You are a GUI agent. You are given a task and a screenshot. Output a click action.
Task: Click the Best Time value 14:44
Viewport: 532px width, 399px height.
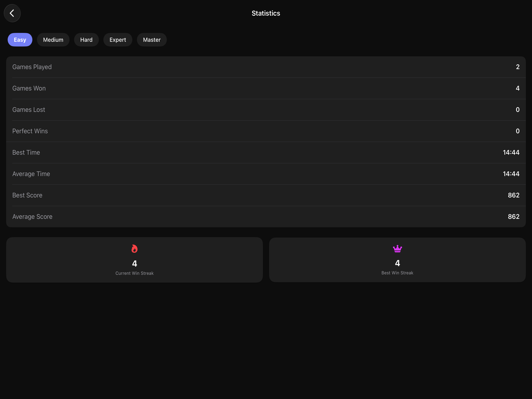(x=511, y=153)
